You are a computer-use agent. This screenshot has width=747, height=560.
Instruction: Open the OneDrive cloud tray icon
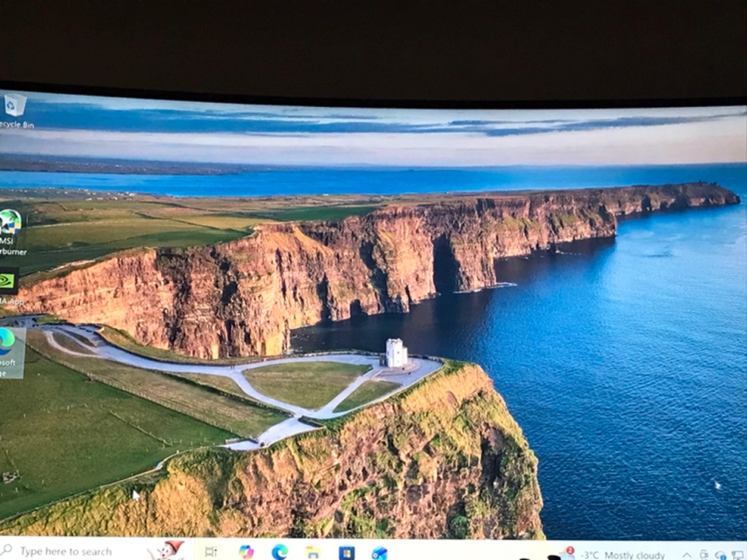point(720,555)
